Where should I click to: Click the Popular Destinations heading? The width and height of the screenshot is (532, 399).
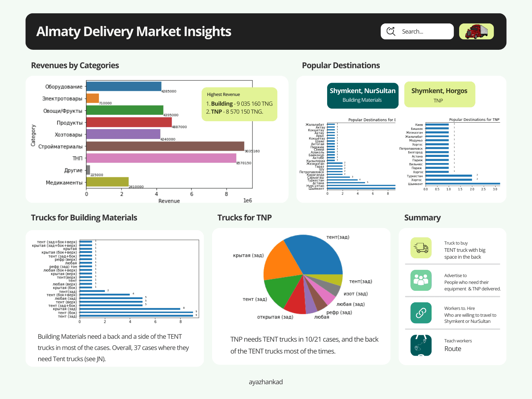(341, 65)
